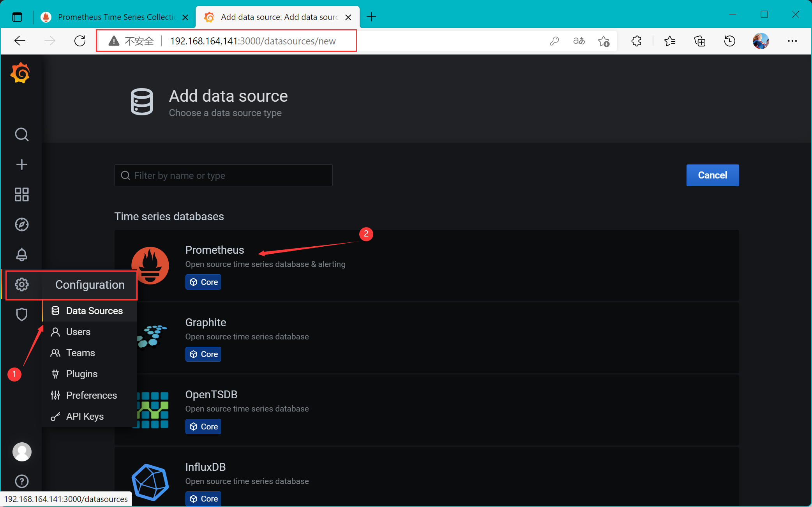Open the browser History clock icon
This screenshot has width=812, height=507.
pyautogui.click(x=729, y=41)
